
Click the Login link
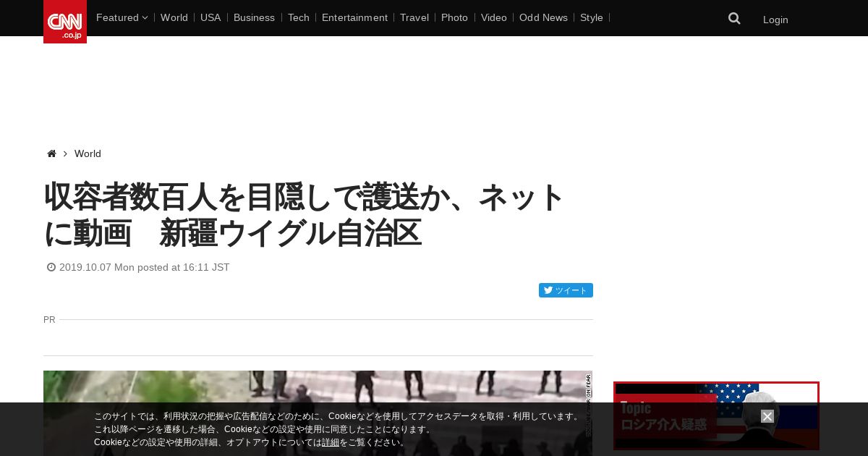pyautogui.click(x=775, y=20)
